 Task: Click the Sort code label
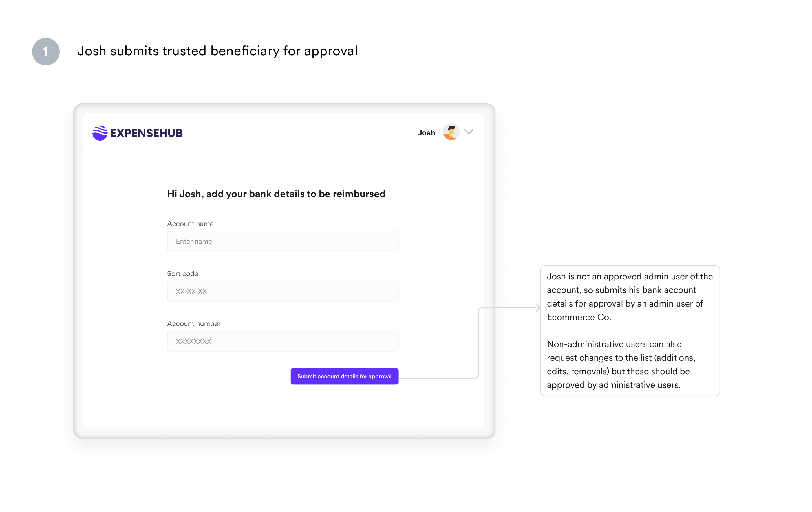(x=182, y=274)
